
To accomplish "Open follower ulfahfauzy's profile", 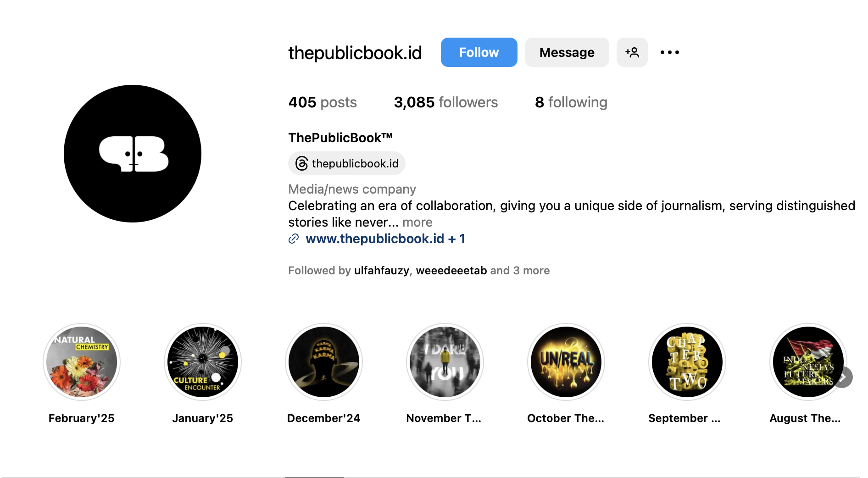I will [x=381, y=271].
